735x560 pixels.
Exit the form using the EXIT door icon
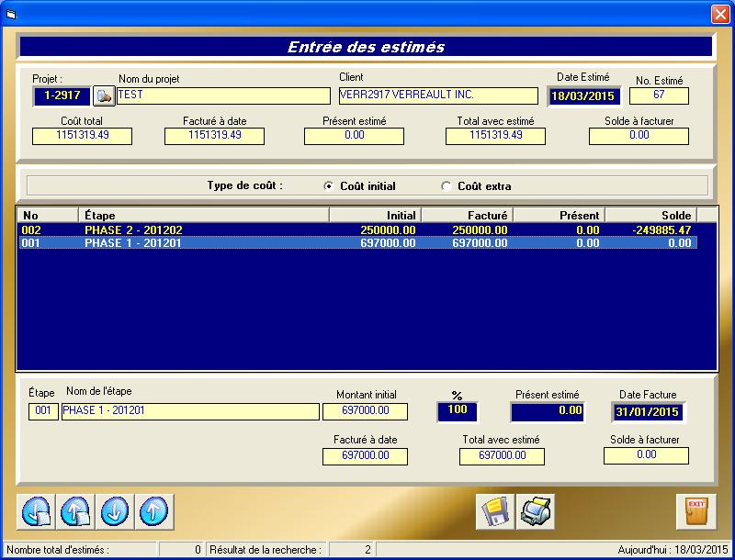(x=695, y=512)
